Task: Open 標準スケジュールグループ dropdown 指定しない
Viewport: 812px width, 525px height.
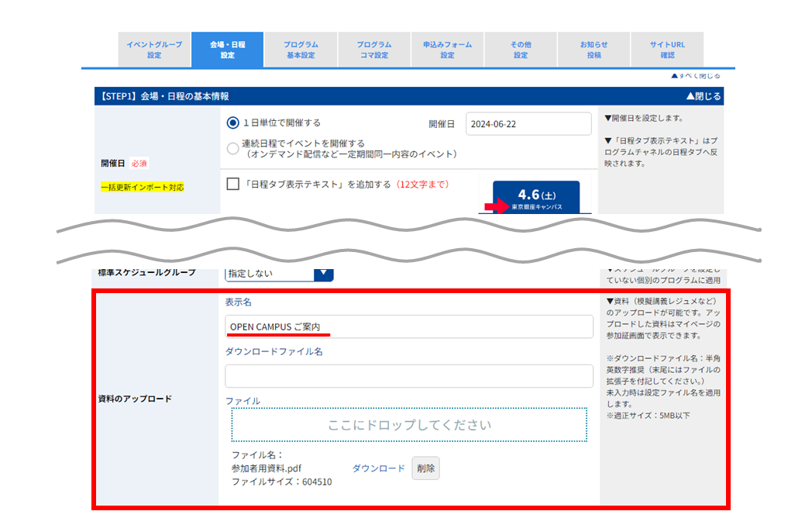Action: point(279,274)
